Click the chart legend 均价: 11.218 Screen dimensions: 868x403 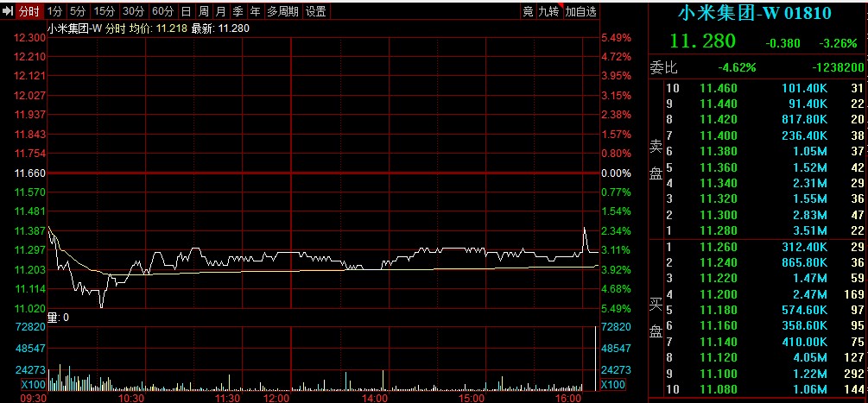point(159,28)
